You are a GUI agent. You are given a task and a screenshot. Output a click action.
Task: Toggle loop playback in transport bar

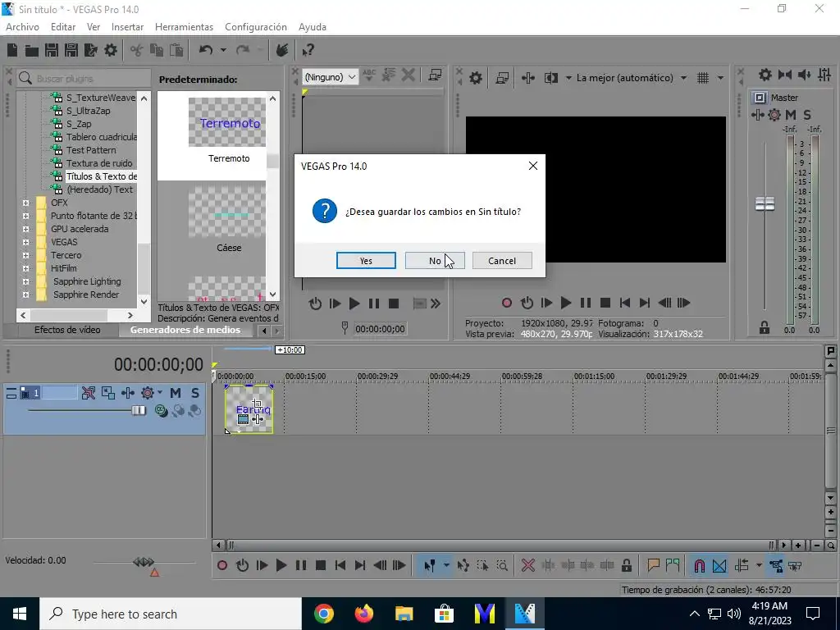click(x=242, y=566)
